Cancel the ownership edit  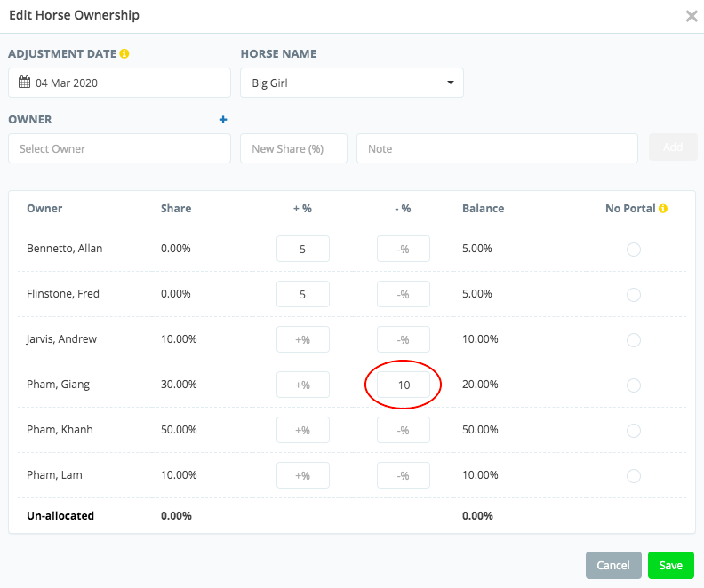pos(613,565)
